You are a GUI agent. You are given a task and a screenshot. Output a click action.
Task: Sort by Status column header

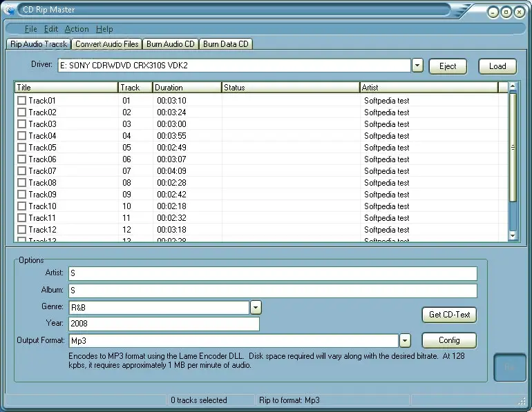pos(290,88)
